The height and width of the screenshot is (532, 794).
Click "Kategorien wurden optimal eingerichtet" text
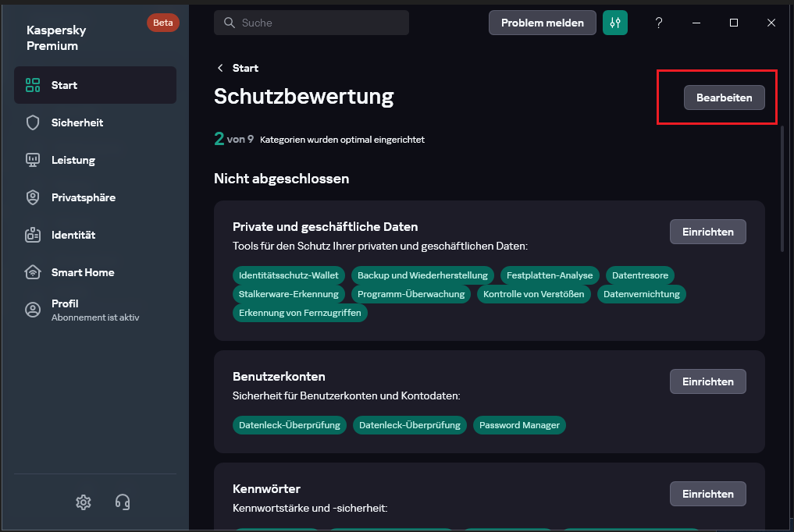pos(342,140)
